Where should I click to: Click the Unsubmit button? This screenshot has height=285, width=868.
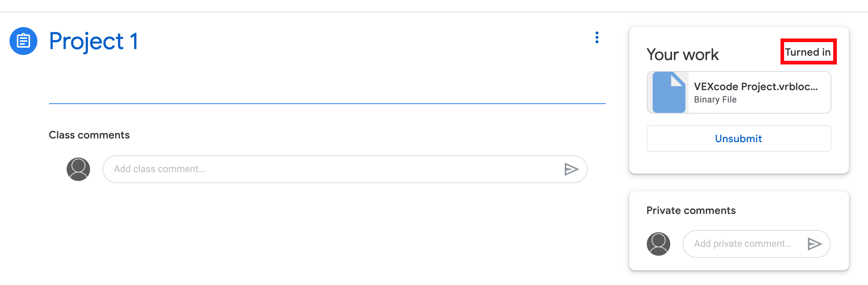pyautogui.click(x=738, y=138)
